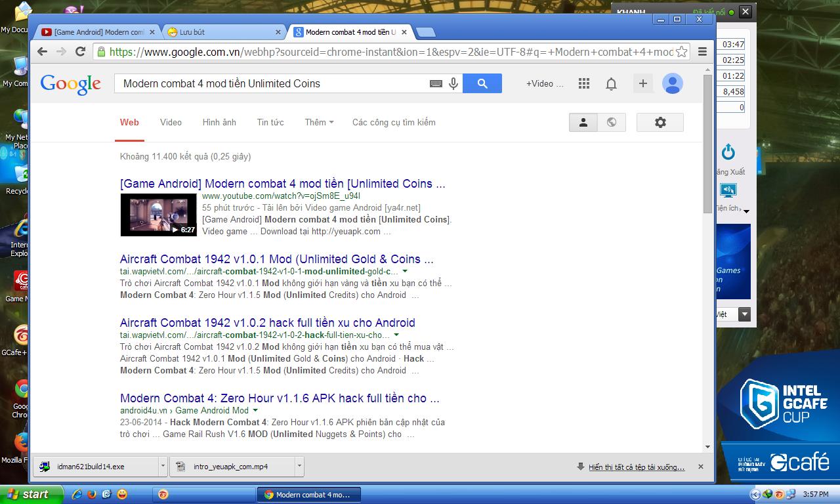Switch to private results view

pos(583,122)
